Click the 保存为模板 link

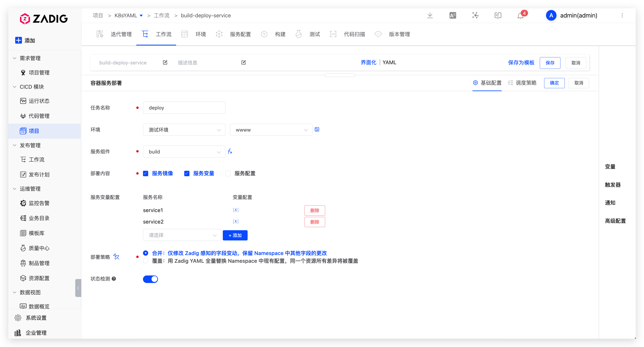pos(521,63)
